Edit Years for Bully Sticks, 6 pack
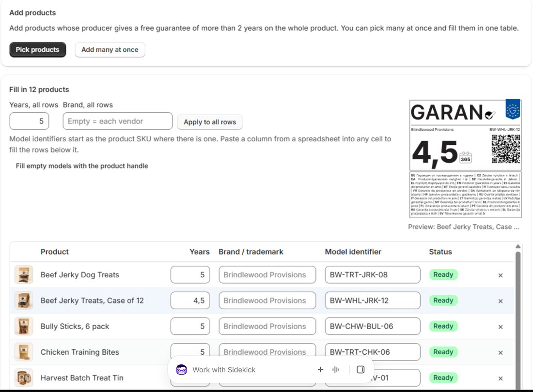Viewport: 533px width, 392px height. point(190,326)
